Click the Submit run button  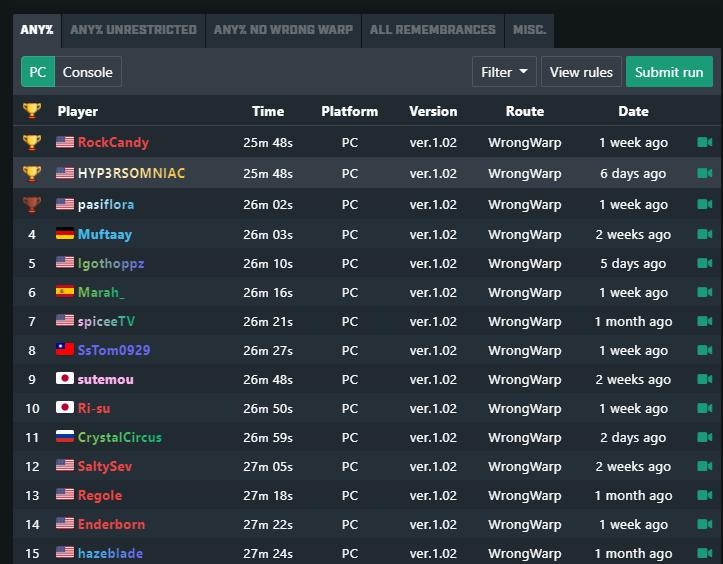tap(669, 72)
